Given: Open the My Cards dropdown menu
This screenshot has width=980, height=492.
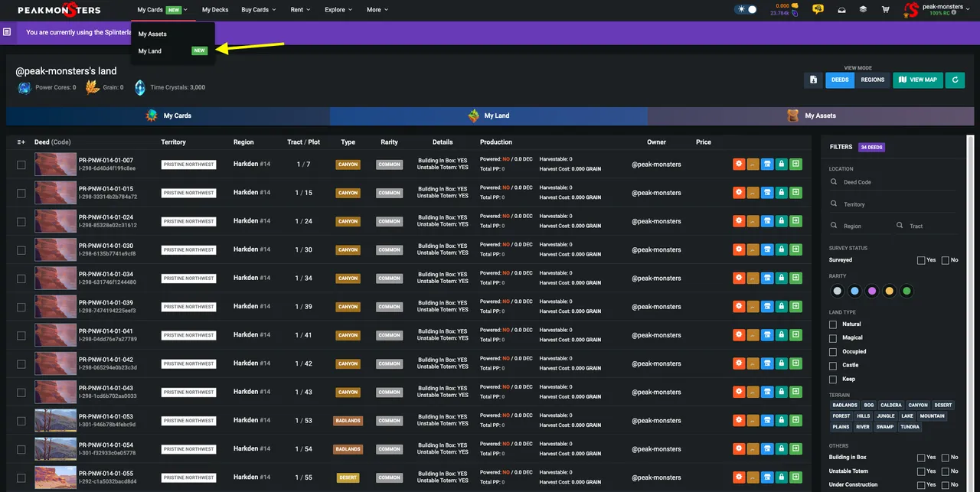Looking at the screenshot, I should [x=162, y=10].
